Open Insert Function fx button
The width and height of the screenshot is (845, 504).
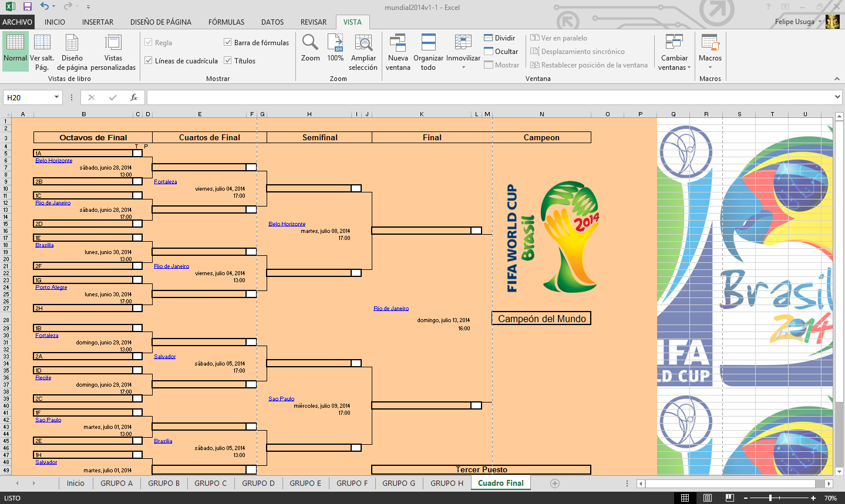coord(134,97)
